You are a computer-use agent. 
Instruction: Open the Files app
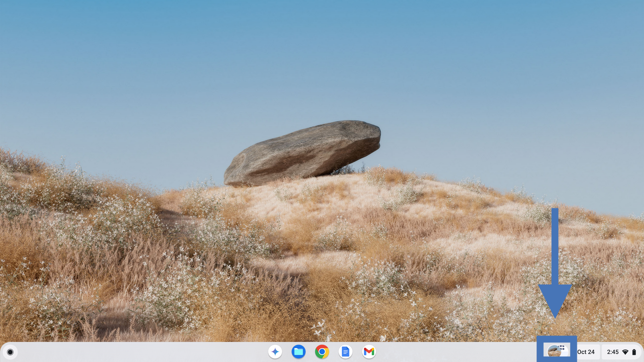(299, 352)
